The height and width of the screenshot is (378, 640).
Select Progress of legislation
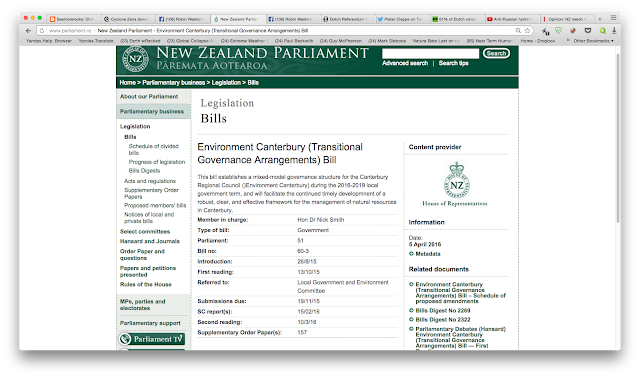157,162
